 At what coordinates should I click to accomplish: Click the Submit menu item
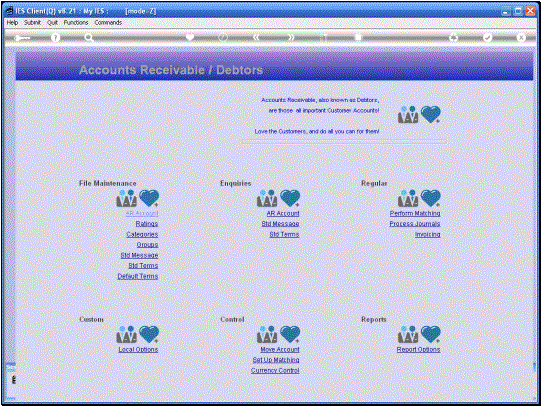coord(32,22)
